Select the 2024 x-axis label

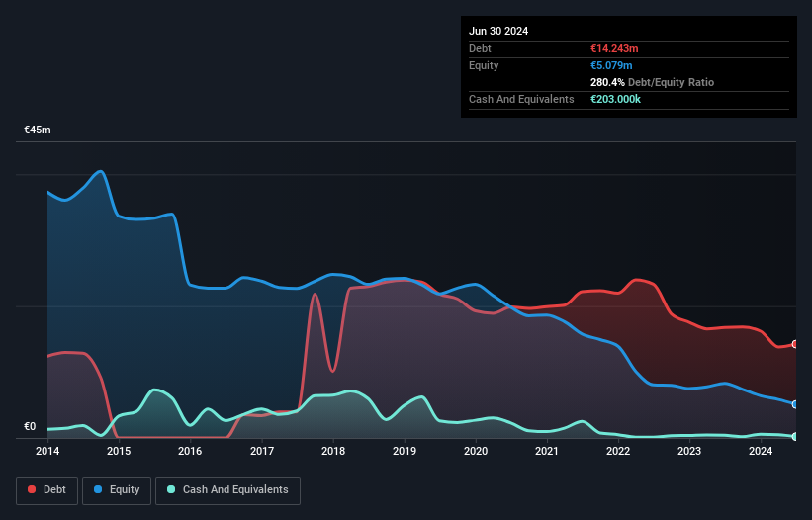761,451
